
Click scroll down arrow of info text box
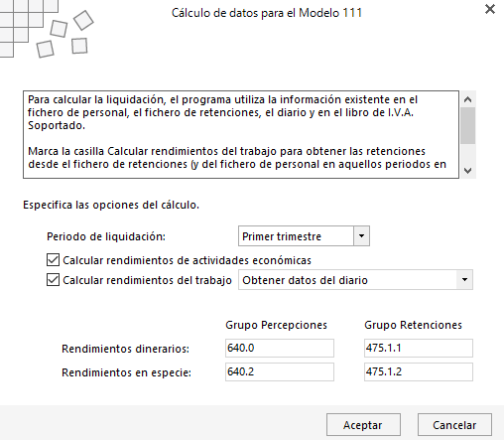(467, 171)
